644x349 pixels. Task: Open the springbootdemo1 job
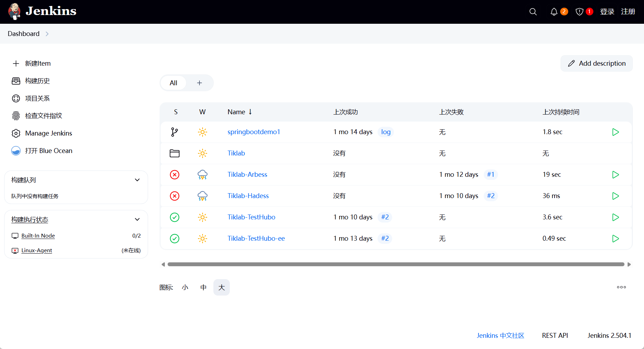(254, 132)
